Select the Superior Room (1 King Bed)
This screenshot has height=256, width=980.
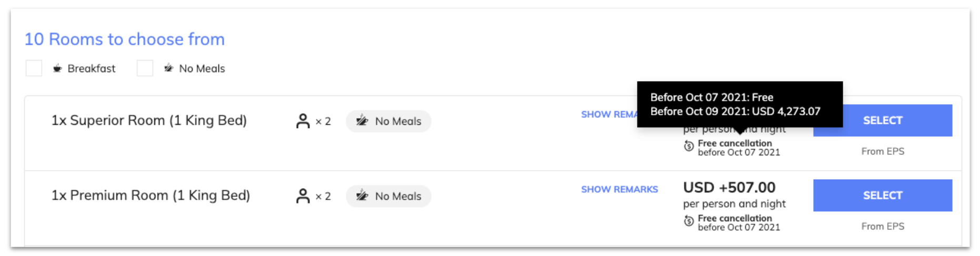pos(883,120)
